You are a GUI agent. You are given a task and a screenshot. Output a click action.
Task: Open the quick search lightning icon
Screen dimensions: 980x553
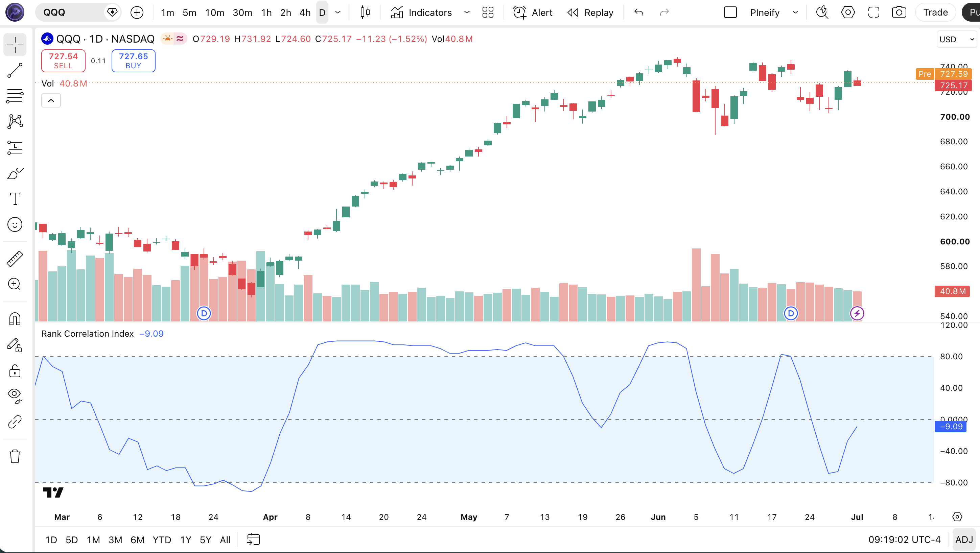(x=822, y=12)
